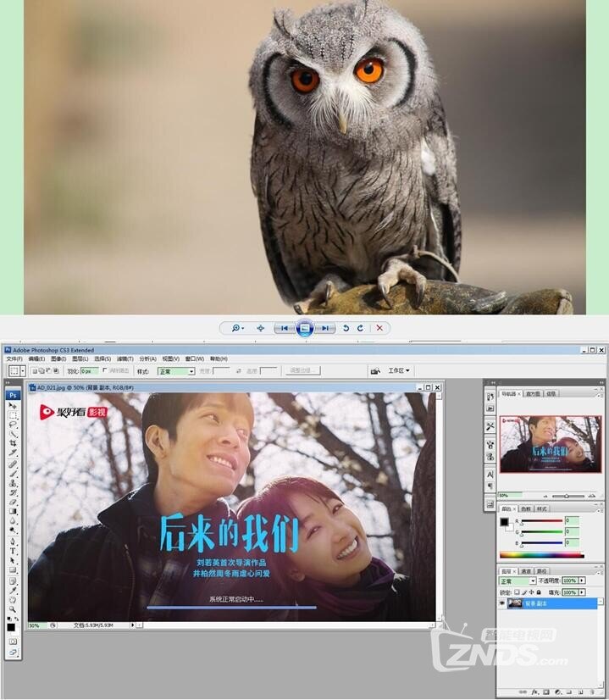
Task: Toggle Quick Mask mode
Action: click(x=13, y=641)
